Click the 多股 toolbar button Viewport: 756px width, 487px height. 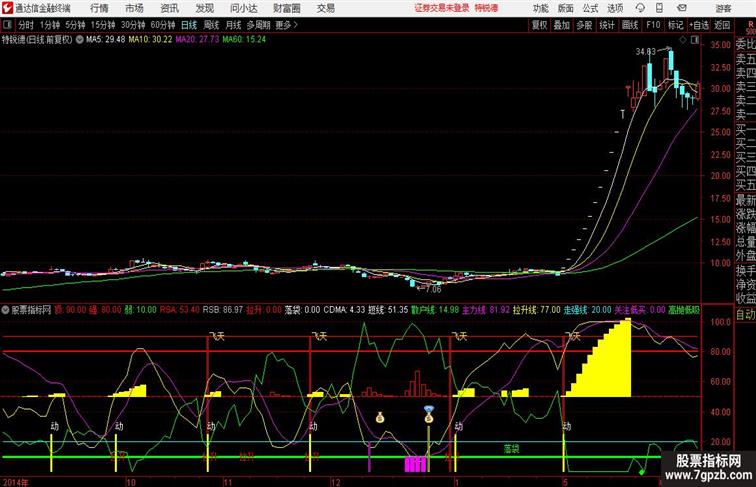click(584, 25)
